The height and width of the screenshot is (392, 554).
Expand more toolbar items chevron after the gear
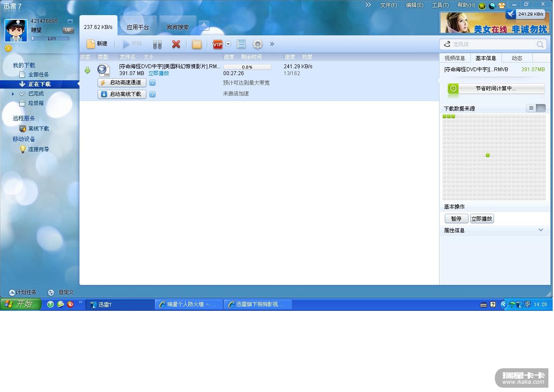272,44
